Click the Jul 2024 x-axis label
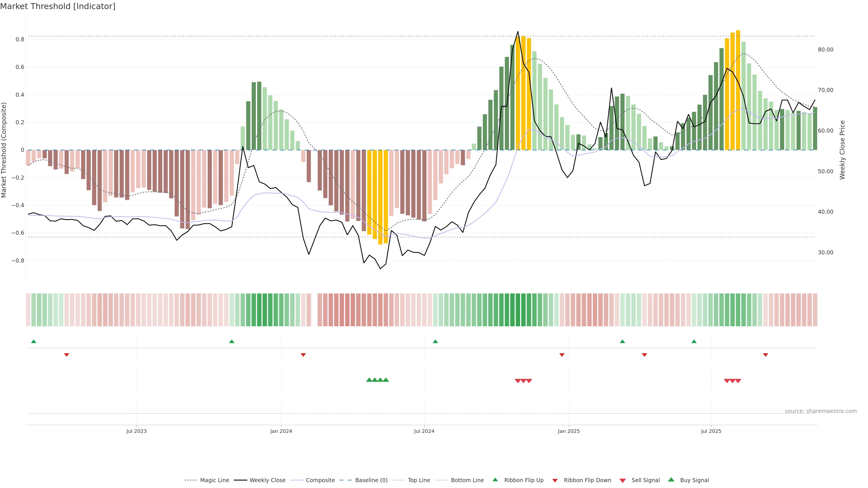Image resolution: width=868 pixels, height=488 pixels. pyautogui.click(x=424, y=432)
